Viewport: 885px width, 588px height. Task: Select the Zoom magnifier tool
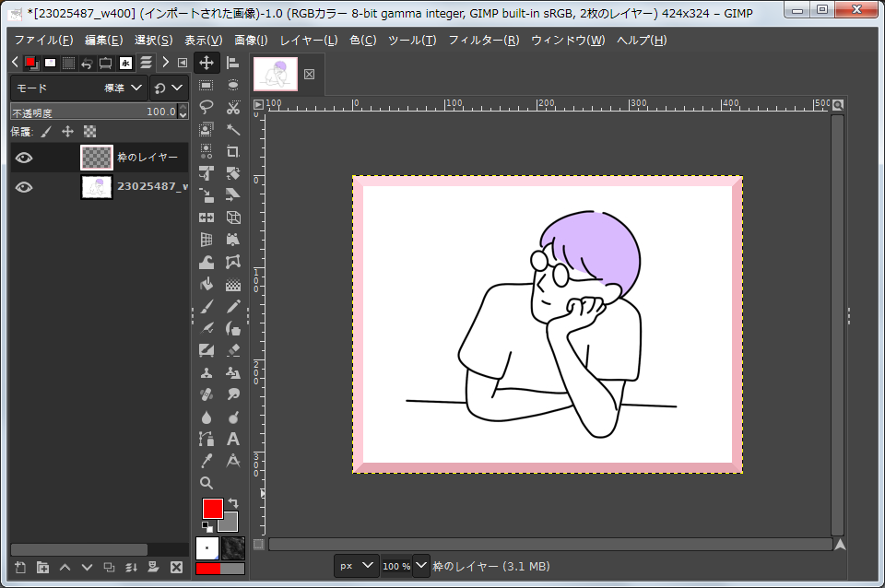tap(206, 483)
